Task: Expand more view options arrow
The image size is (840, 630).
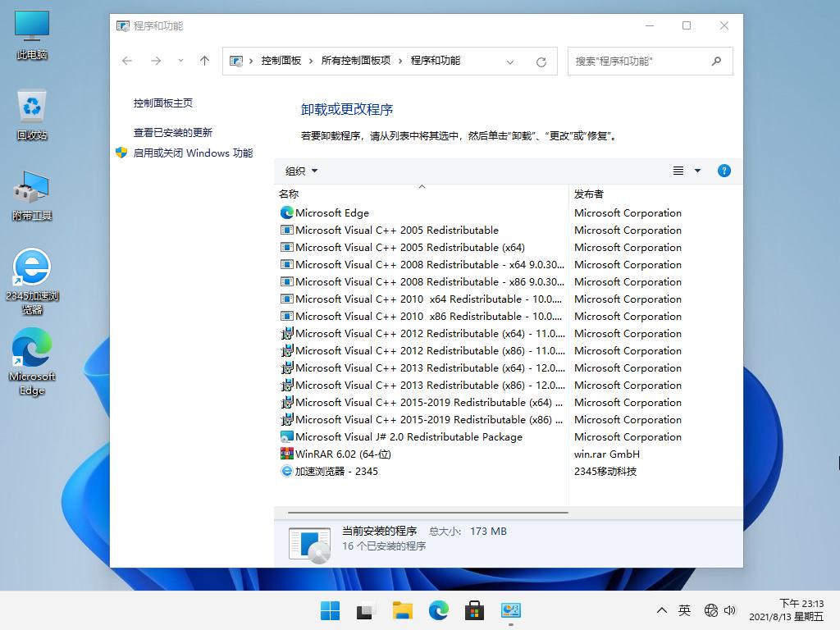Action: (x=697, y=171)
